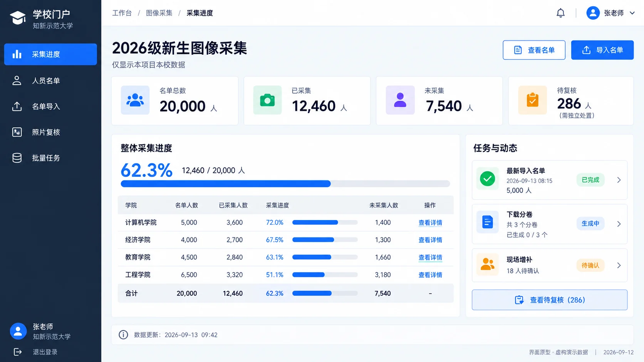
Task: Click the 导入名单 button
Action: click(602, 50)
